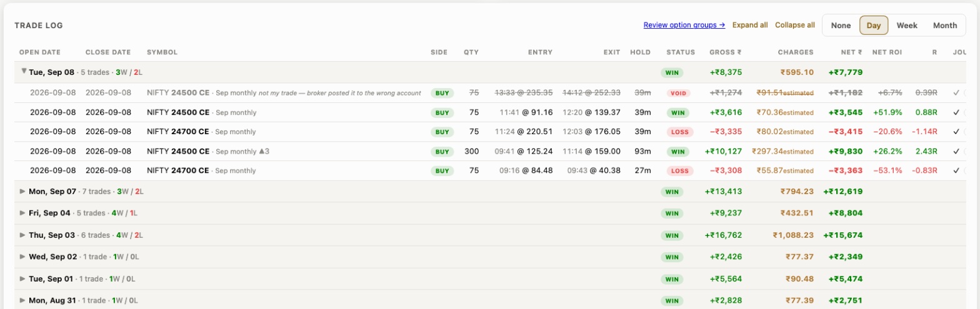980x309 pixels.
Task: Click the +51.9% net ROI value
Action: click(886, 113)
